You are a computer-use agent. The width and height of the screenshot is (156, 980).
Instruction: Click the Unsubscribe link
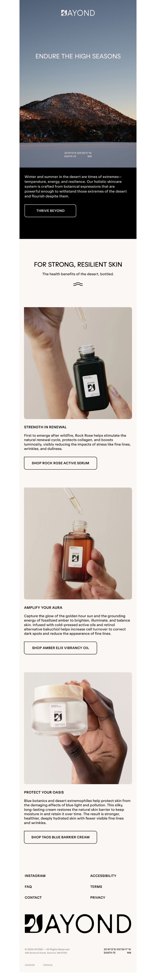coord(30,964)
